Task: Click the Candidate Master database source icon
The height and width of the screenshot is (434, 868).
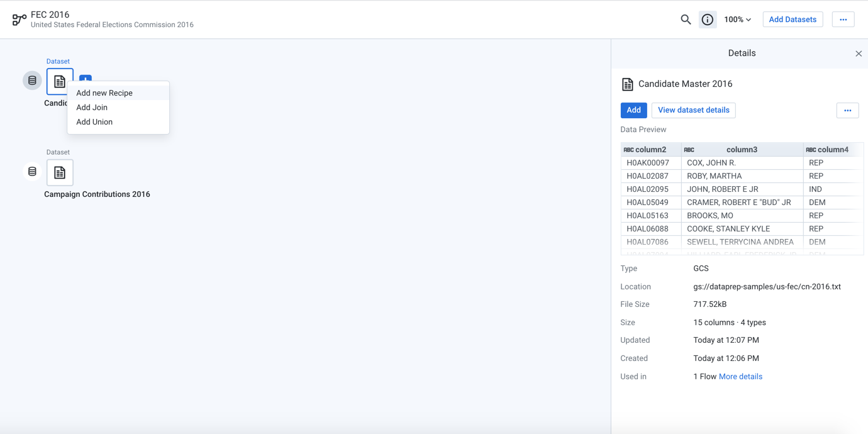Action: pos(32,81)
